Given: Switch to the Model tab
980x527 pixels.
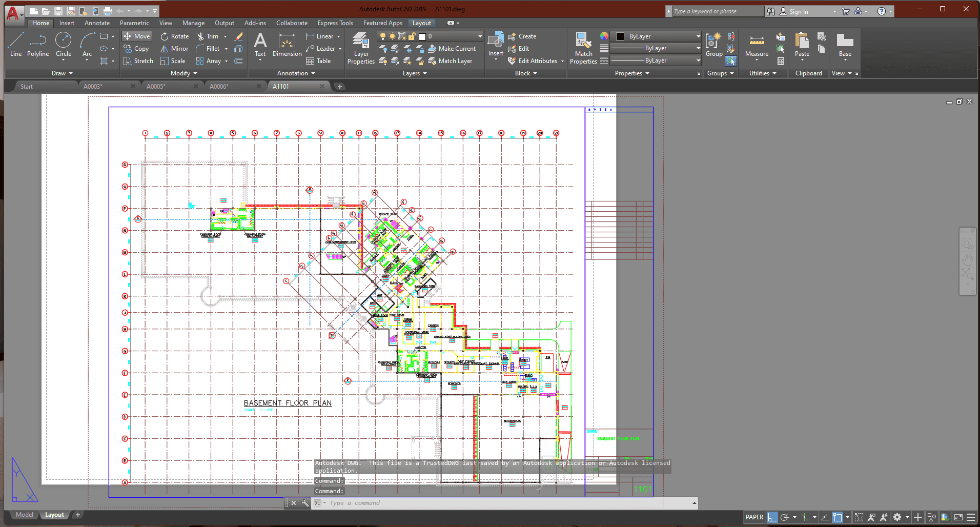Looking at the screenshot, I should [x=24, y=515].
